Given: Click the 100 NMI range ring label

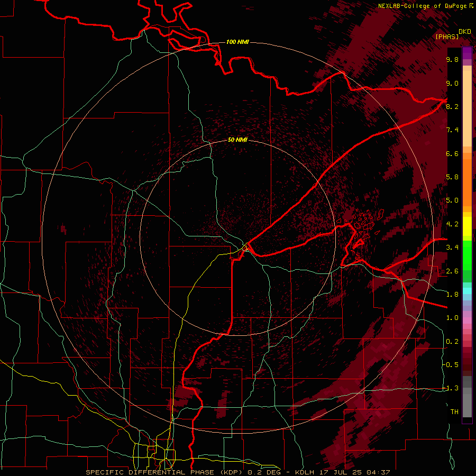Looking at the screenshot, I should click(237, 42).
